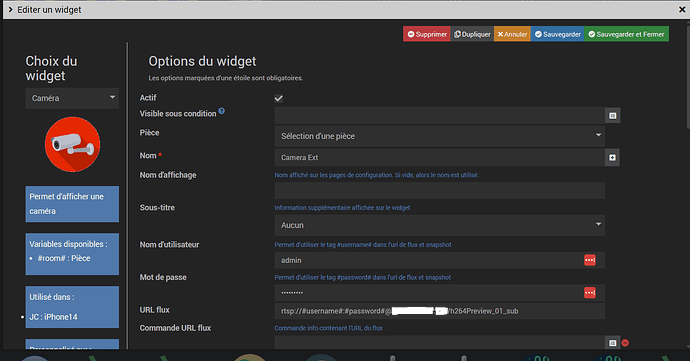This screenshot has height=361, width=690.
Task: Click the Permet d'afficher une caméra description
Action: [x=72, y=204]
